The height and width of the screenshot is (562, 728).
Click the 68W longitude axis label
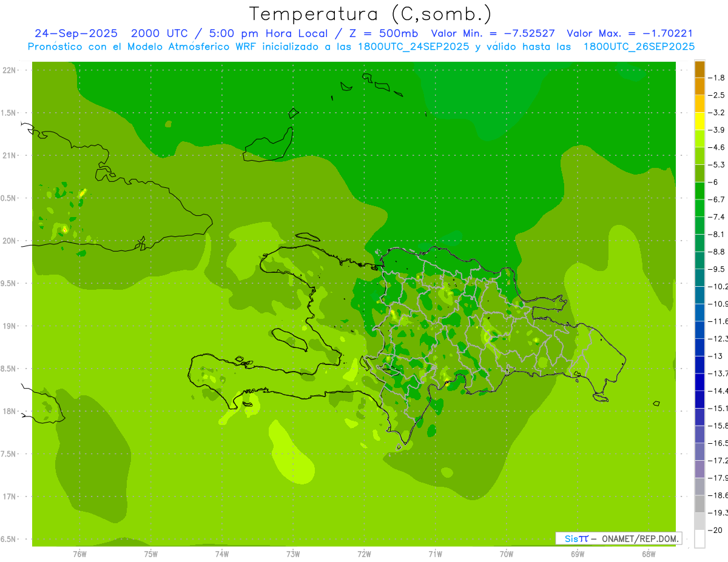click(x=649, y=554)
